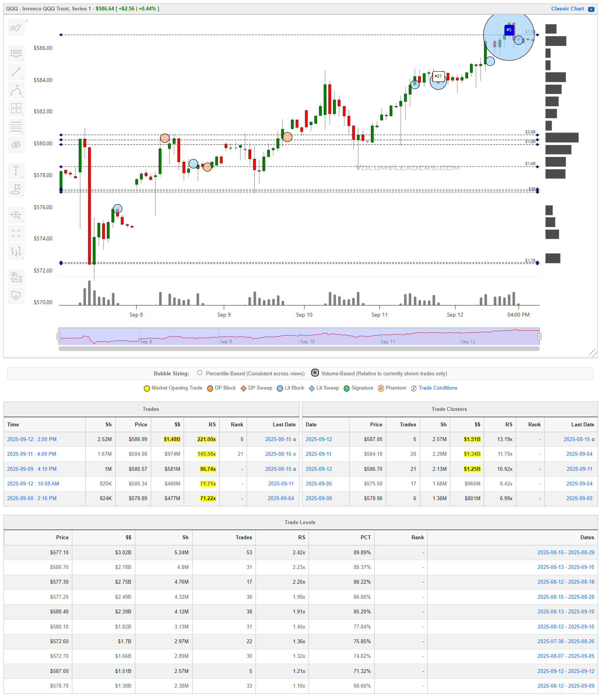Select the TXT text annotation tool
Screen dimensions: 600x700
click(16, 53)
